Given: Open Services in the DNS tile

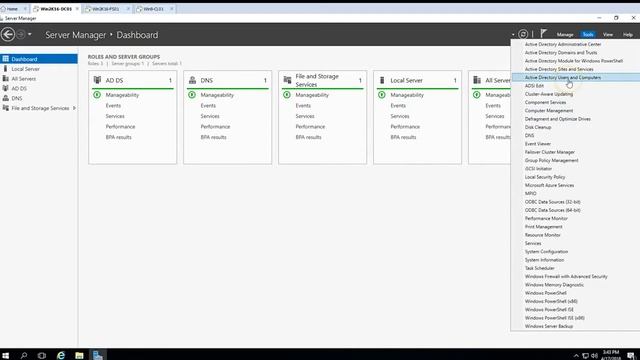Looking at the screenshot, I should pyautogui.click(x=210, y=116).
